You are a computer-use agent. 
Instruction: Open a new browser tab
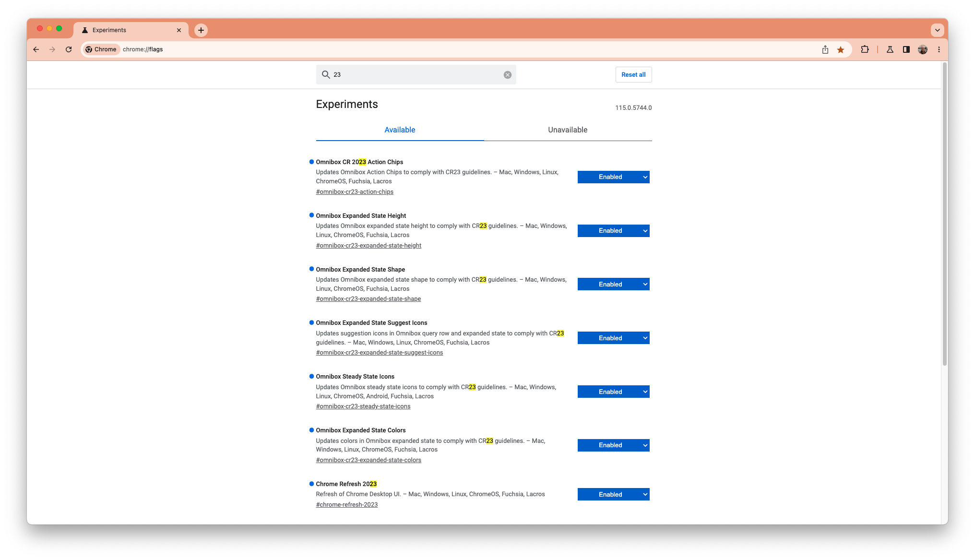click(x=201, y=30)
